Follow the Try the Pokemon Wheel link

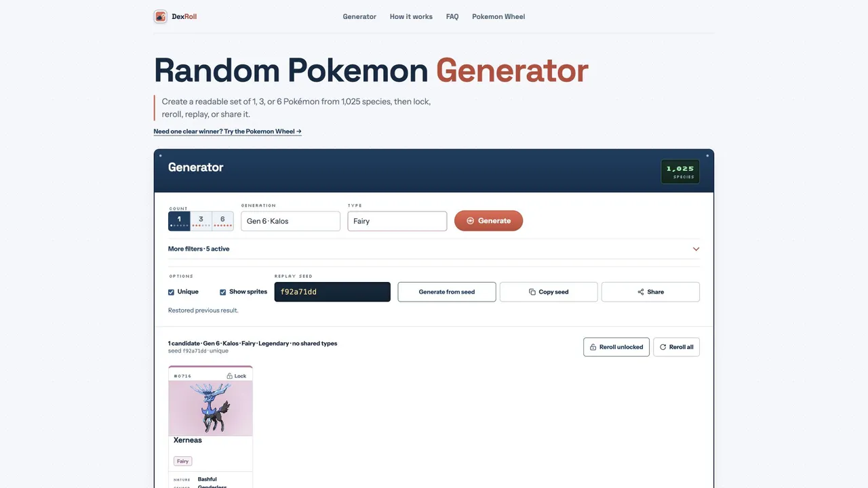pyautogui.click(x=228, y=131)
